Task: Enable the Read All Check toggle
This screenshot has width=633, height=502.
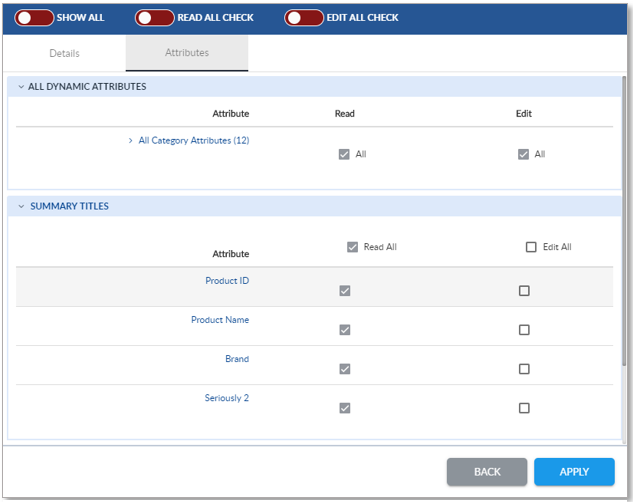Action: pos(154,17)
